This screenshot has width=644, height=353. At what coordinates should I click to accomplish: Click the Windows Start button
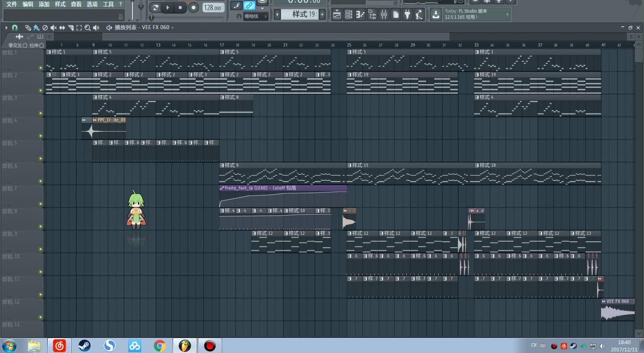click(9, 346)
